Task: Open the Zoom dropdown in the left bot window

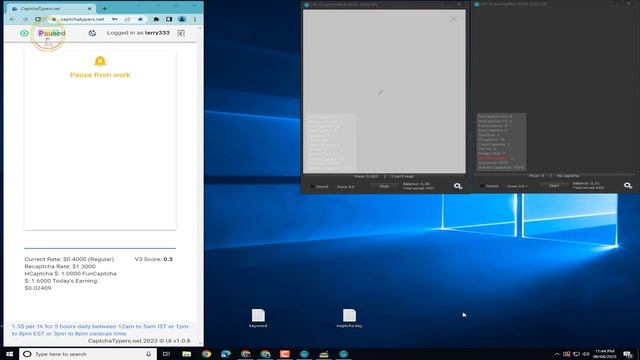Action: click(346, 187)
